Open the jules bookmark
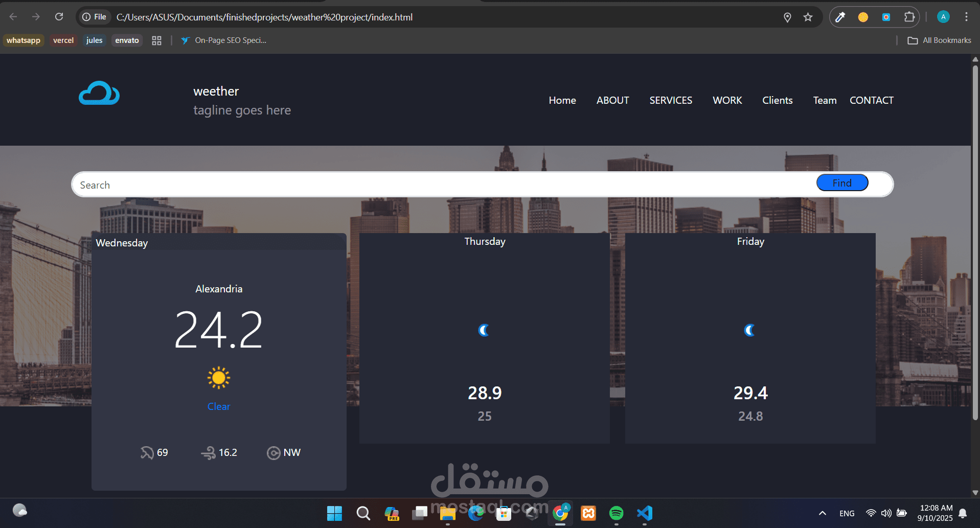Image resolution: width=980 pixels, height=528 pixels. coord(94,40)
